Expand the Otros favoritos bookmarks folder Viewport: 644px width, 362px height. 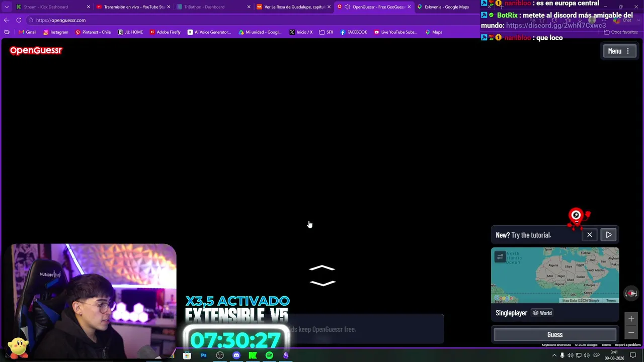(x=622, y=32)
